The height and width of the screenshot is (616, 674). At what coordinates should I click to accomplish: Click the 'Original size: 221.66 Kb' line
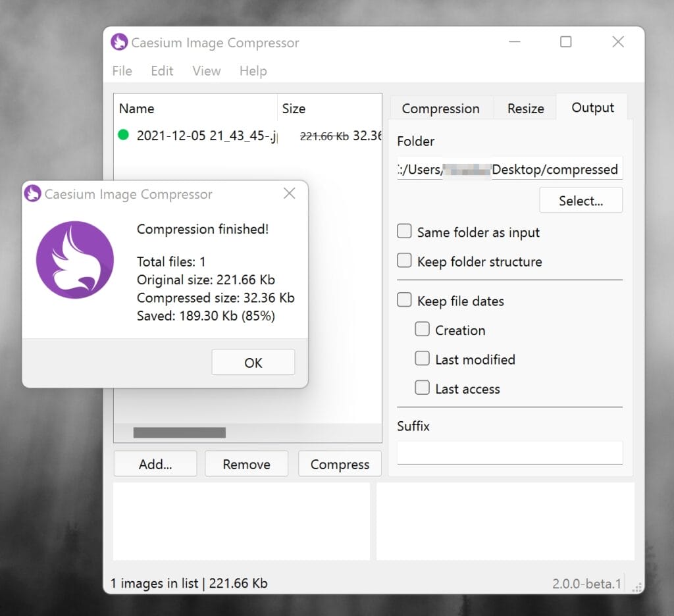pyautogui.click(x=206, y=280)
